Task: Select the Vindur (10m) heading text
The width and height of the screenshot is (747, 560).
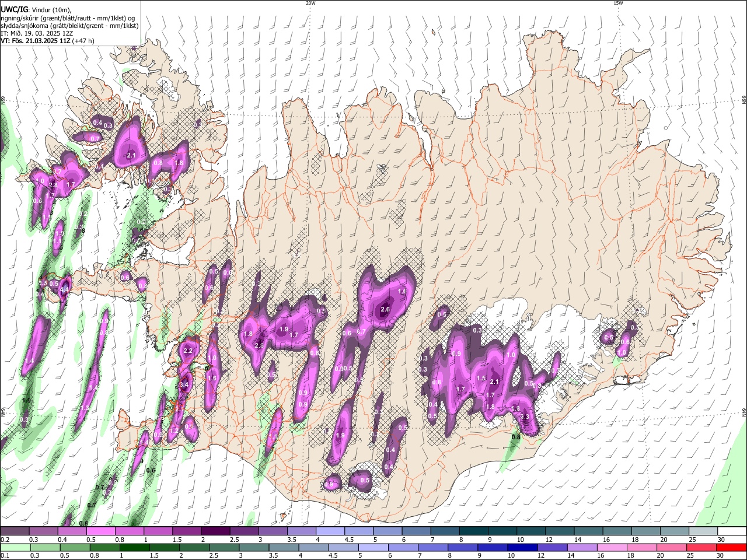Action: tap(51, 10)
